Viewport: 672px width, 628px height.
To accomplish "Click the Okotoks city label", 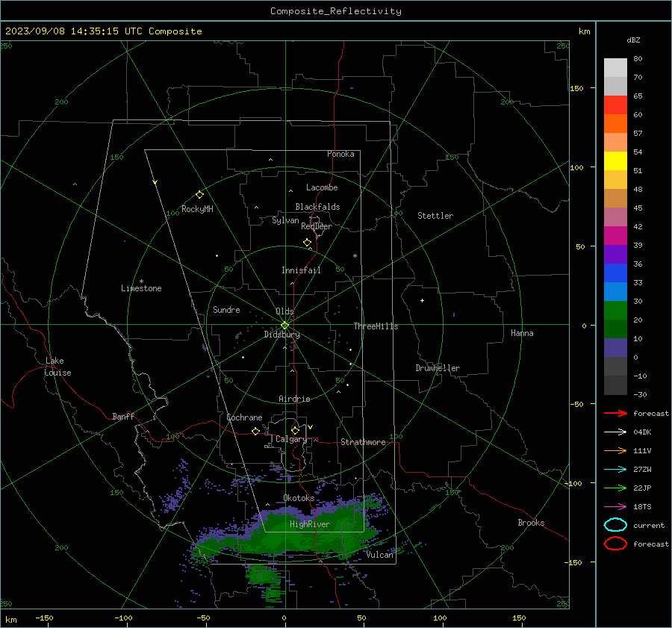I will coord(299,497).
